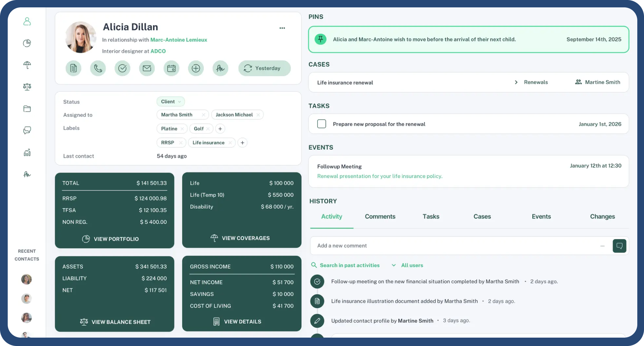Click the signature icon on the profile card

click(220, 68)
